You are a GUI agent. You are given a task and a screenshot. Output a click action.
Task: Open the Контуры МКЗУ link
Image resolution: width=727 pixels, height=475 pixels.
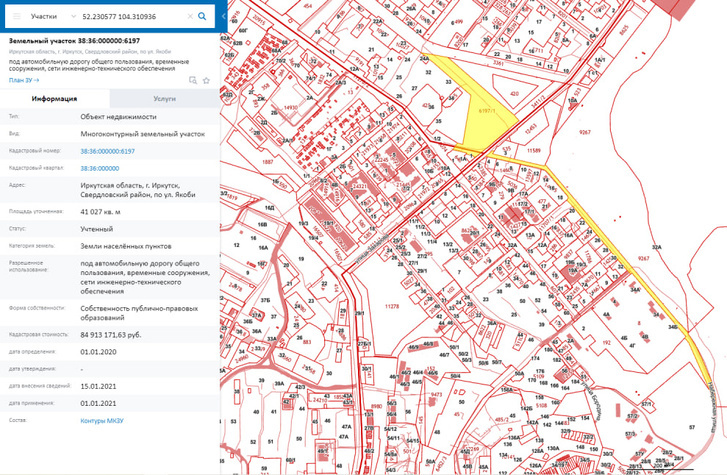[x=104, y=421]
